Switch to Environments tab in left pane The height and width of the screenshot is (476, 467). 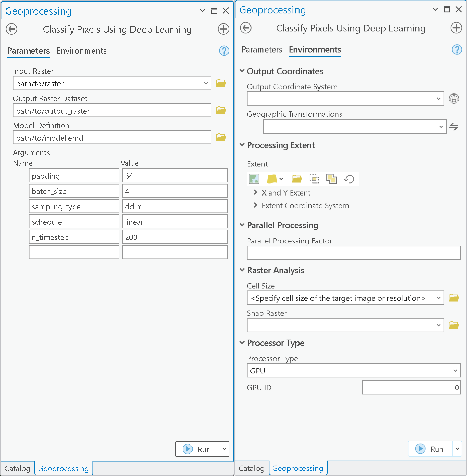(x=81, y=51)
